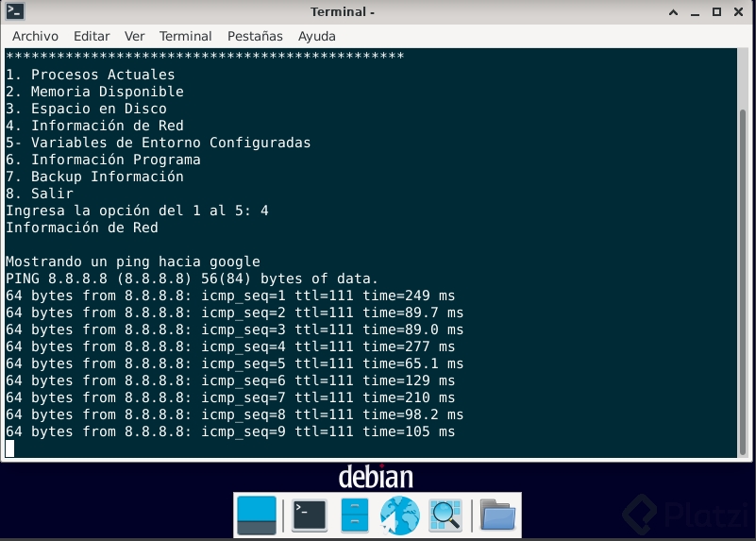Click the icmp_seq=2 time=89.7 ms line
The image size is (756, 541).
235,313
